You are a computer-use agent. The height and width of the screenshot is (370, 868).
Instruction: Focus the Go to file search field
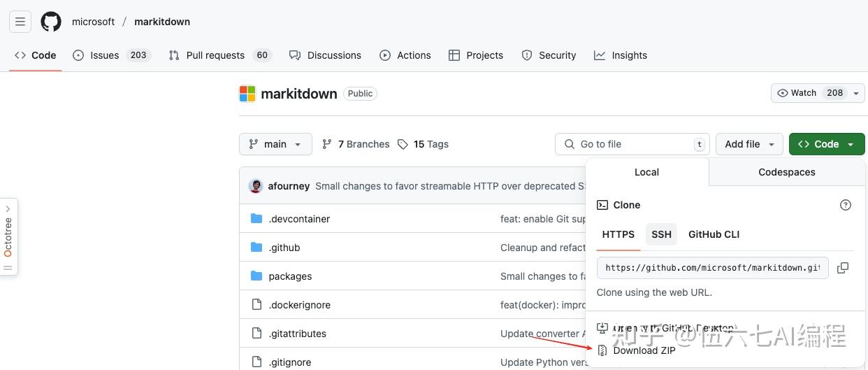632,144
